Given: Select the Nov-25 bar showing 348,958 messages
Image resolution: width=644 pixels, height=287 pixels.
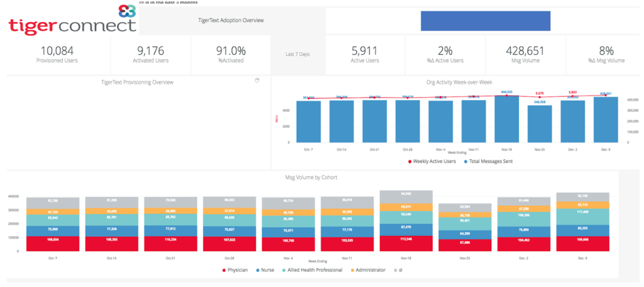Looking at the screenshot, I should pyautogui.click(x=540, y=124).
